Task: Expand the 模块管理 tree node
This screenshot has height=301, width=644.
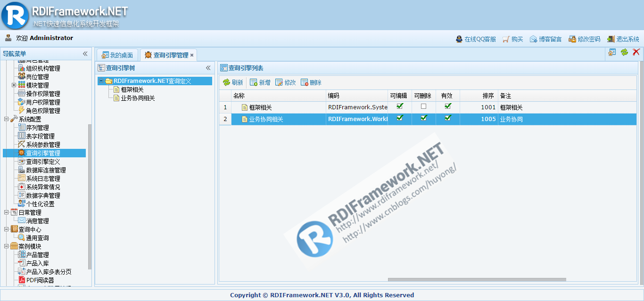Action: (14, 85)
